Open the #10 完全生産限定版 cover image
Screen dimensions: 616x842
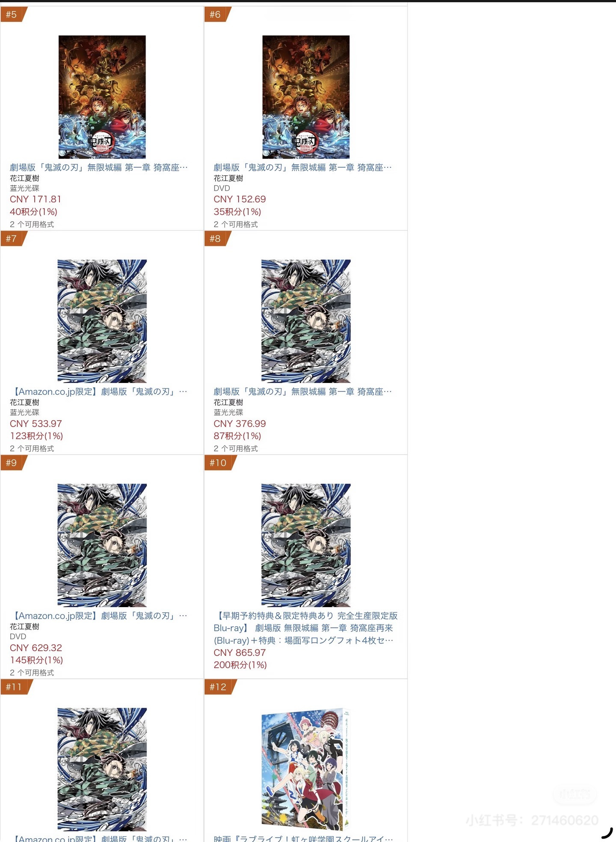click(x=306, y=546)
